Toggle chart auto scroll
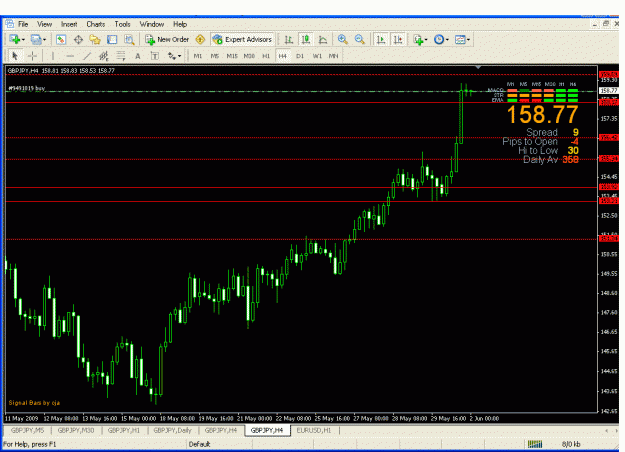This screenshot has height=452, width=625. [381, 39]
